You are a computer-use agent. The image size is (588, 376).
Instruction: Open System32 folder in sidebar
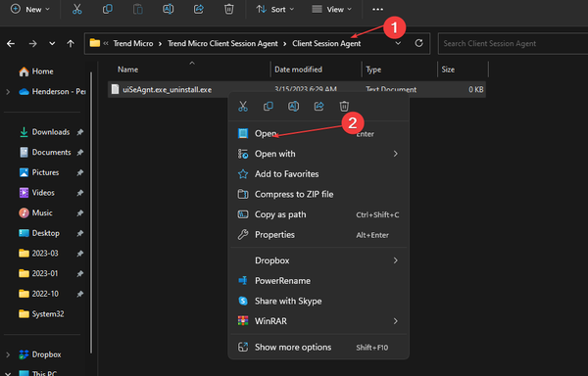click(41, 314)
